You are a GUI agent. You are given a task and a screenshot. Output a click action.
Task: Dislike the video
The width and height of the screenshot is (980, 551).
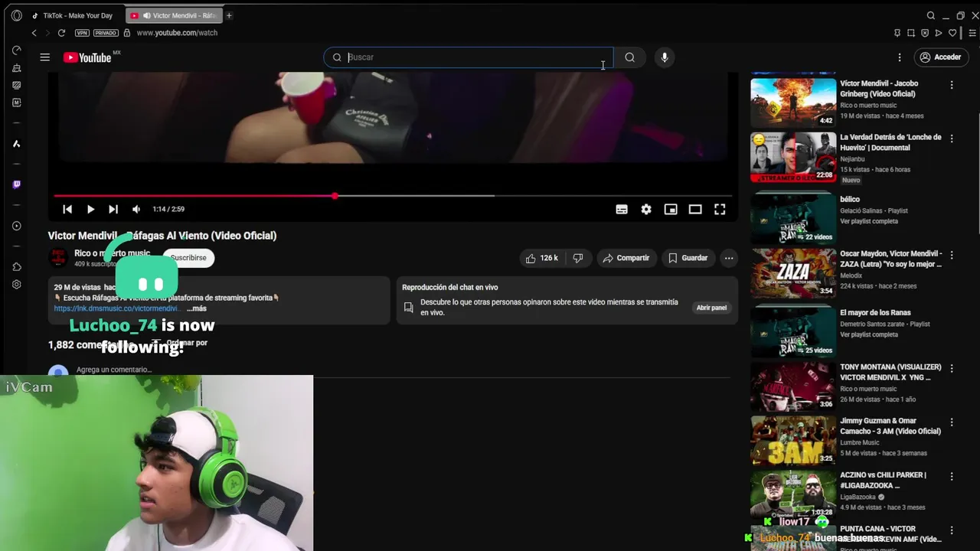coord(578,258)
